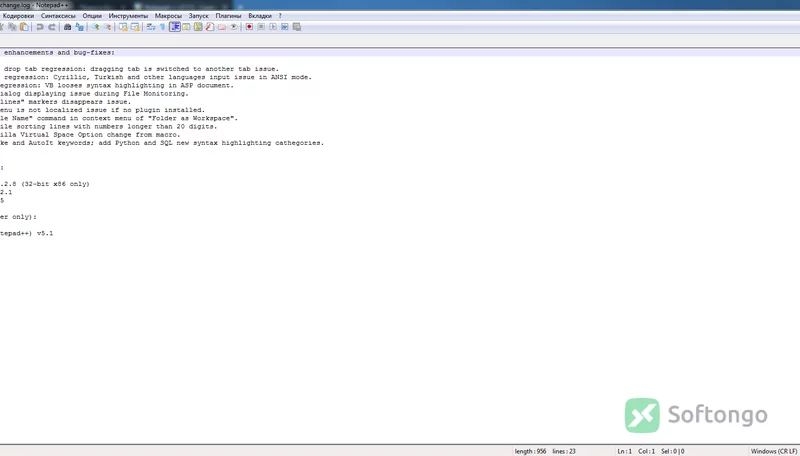Image resolution: width=800 pixels, height=456 pixels.
Task: Toggle the highlighted indent guide icon
Action: point(175,27)
